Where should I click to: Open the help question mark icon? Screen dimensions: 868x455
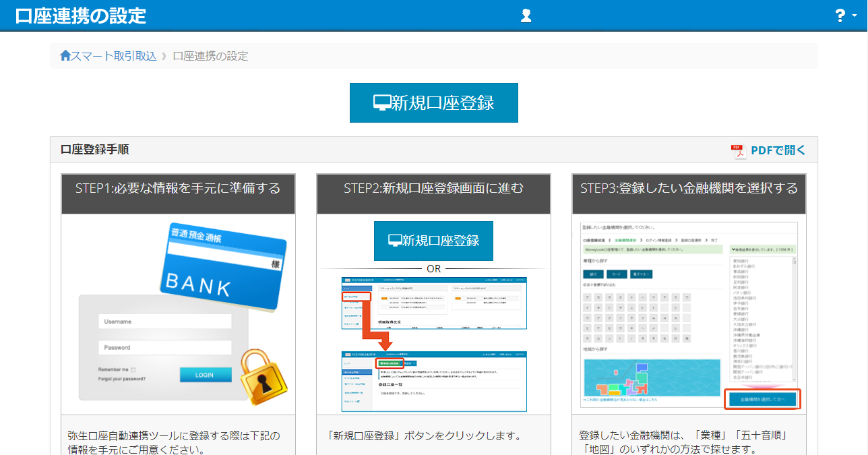[x=841, y=15]
